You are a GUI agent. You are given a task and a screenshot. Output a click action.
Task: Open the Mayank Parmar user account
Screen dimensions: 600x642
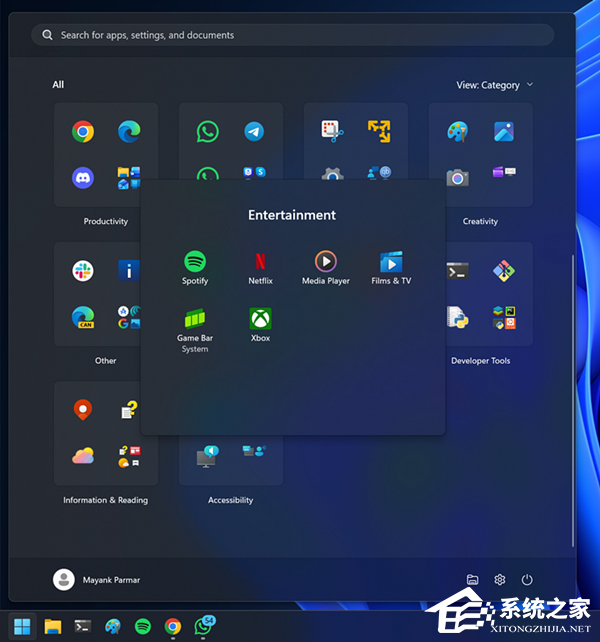[x=96, y=580]
